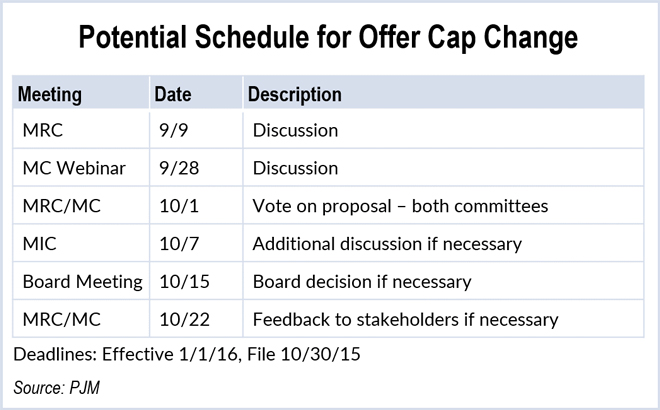Click 'Board decision if necessary' description
660x410 pixels.
coord(361,282)
